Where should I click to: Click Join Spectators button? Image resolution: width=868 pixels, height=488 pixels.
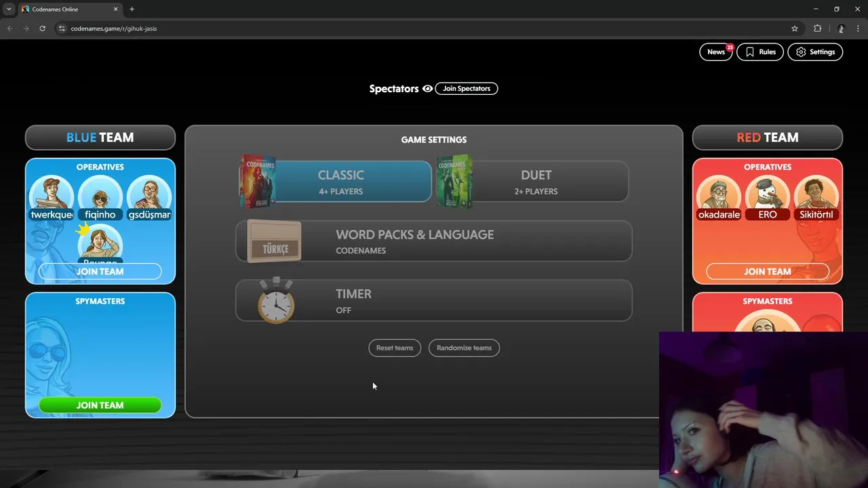[x=467, y=89]
